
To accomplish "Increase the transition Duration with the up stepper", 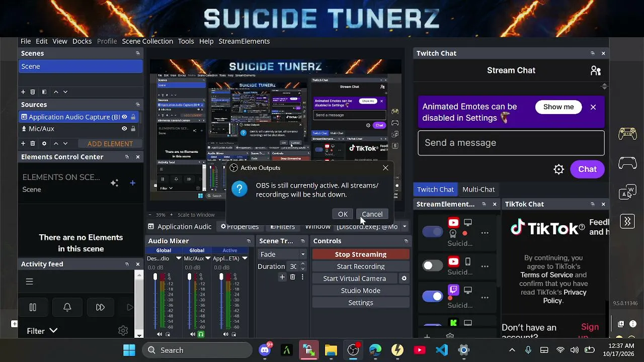I will 302,264.
